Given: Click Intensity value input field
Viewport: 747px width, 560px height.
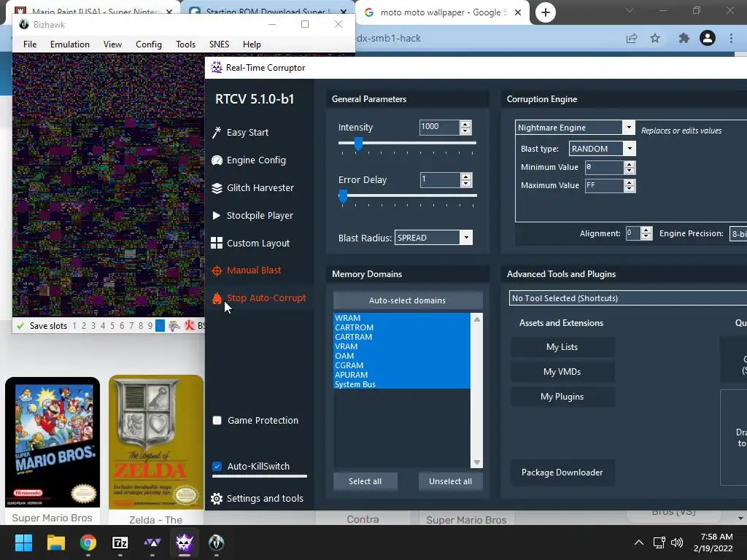Looking at the screenshot, I should [439, 127].
